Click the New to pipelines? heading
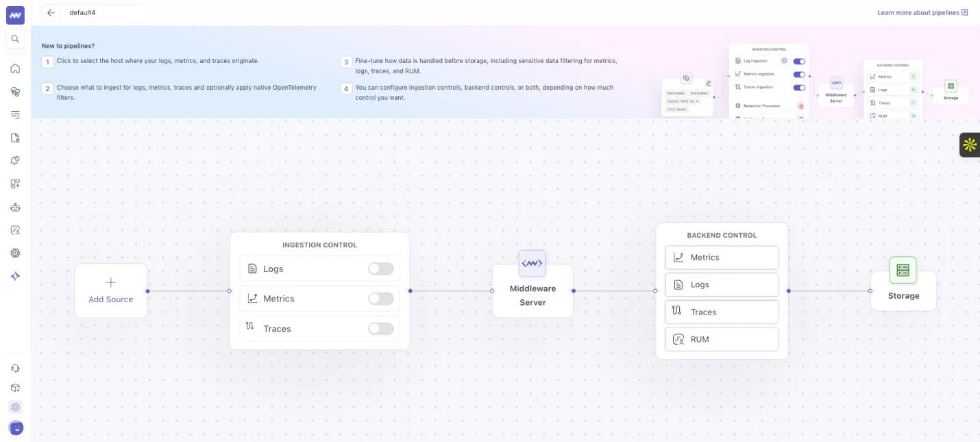The width and height of the screenshot is (980, 442). click(x=68, y=46)
